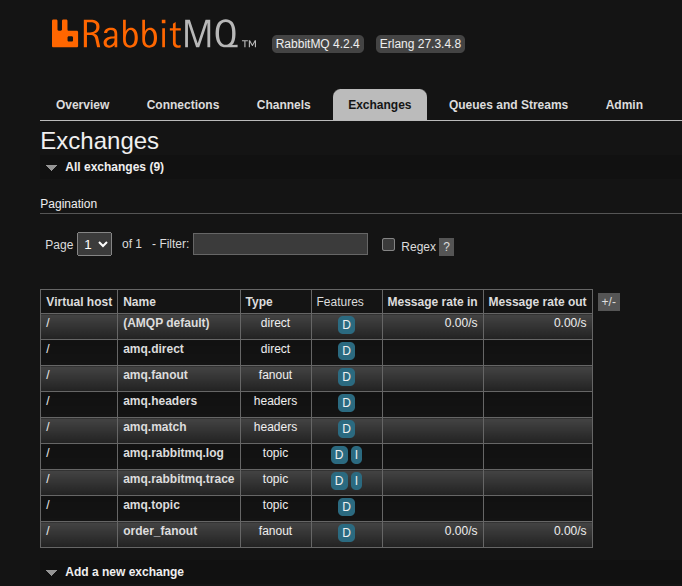682x586 pixels.
Task: Open the amq.headers exchange
Action: pyautogui.click(x=160, y=401)
